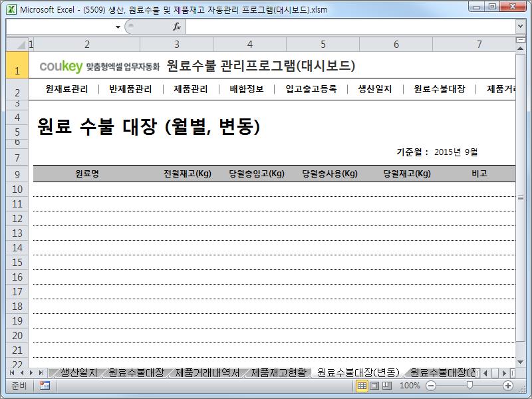This screenshot has height=399, width=532.
Task: Click the Excel application icon in title bar
Action: tap(11, 9)
